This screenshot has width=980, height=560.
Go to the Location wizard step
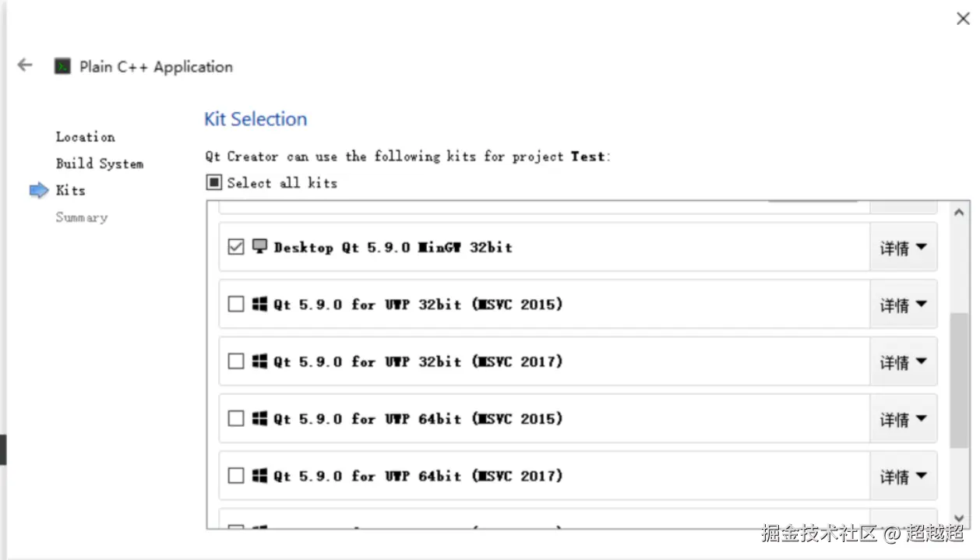tap(85, 137)
